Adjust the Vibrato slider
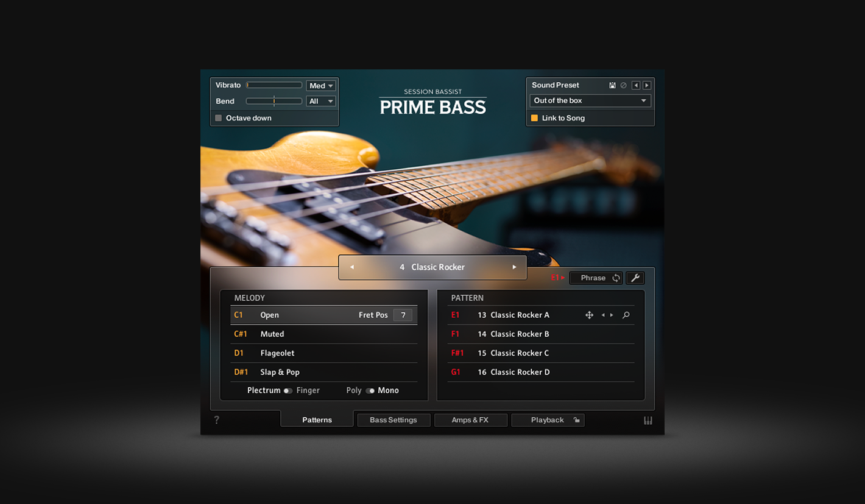 tap(274, 85)
